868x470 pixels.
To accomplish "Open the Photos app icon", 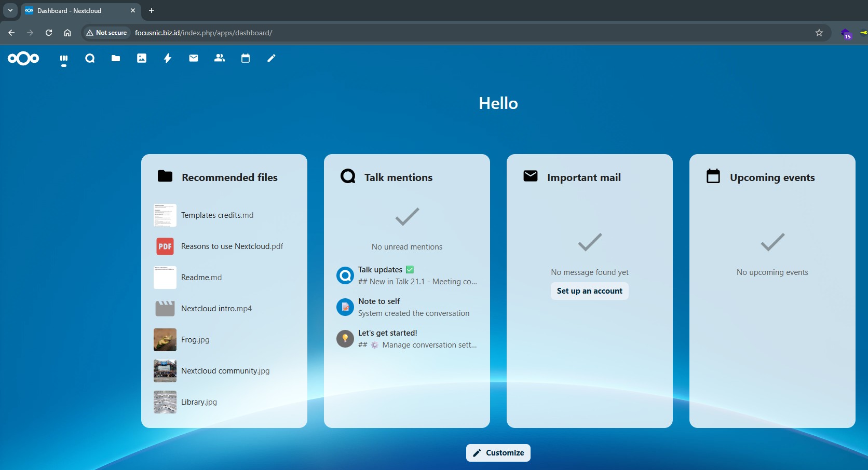I will (x=142, y=59).
